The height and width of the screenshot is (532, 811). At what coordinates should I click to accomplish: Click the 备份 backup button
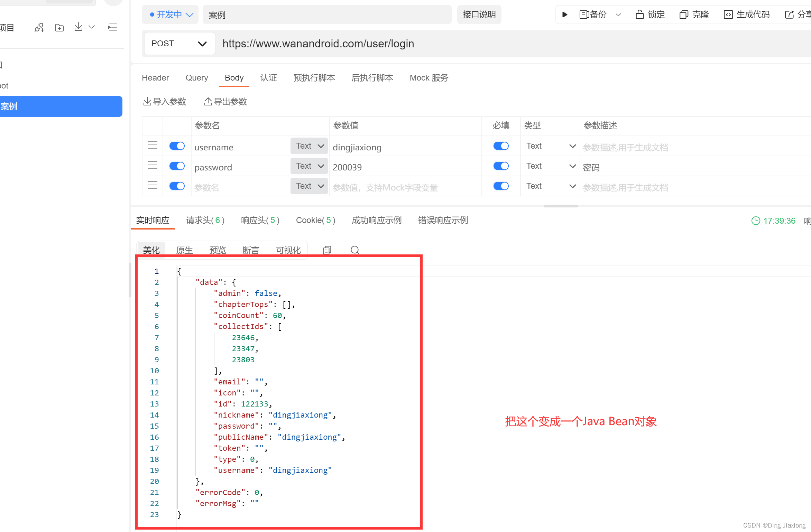593,15
